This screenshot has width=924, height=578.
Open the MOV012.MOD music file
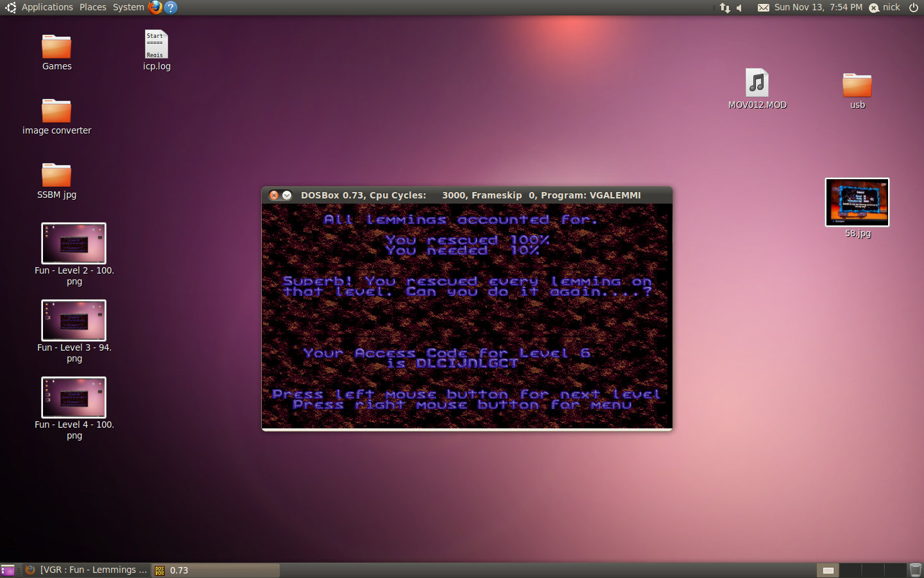pyautogui.click(x=757, y=83)
